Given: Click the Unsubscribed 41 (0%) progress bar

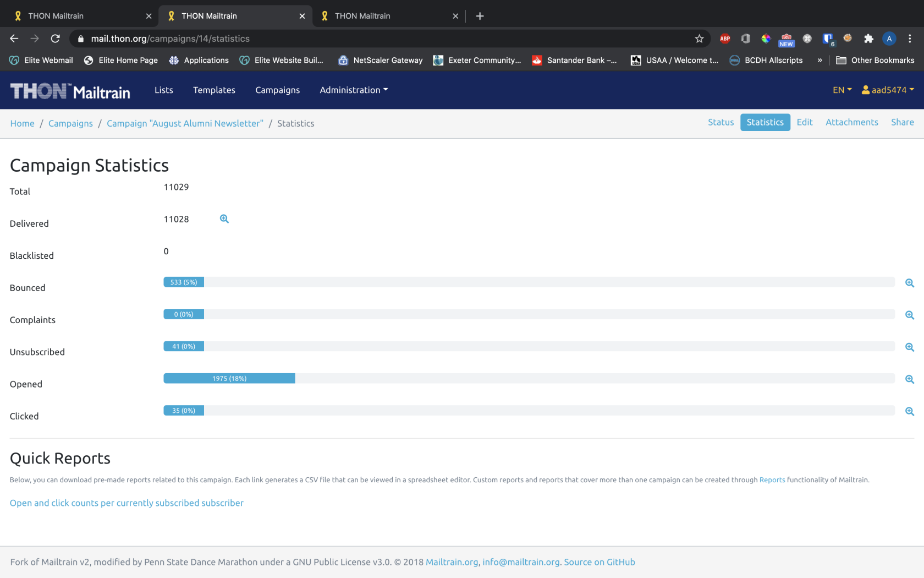Looking at the screenshot, I should tap(184, 346).
